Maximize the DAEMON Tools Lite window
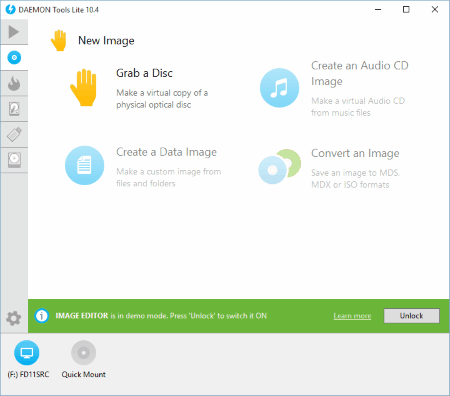450x396 pixels. pyautogui.click(x=406, y=9)
